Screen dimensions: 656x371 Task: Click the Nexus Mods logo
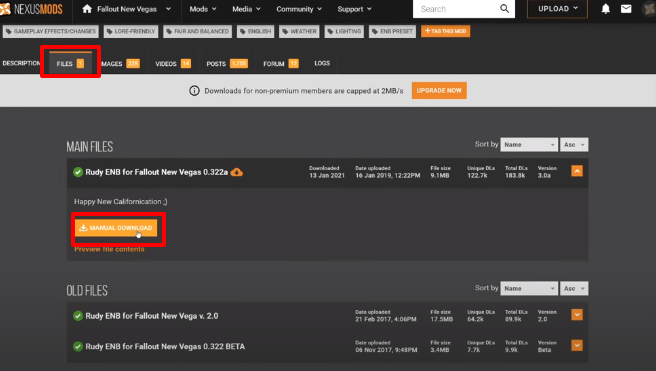pyautogui.click(x=31, y=9)
